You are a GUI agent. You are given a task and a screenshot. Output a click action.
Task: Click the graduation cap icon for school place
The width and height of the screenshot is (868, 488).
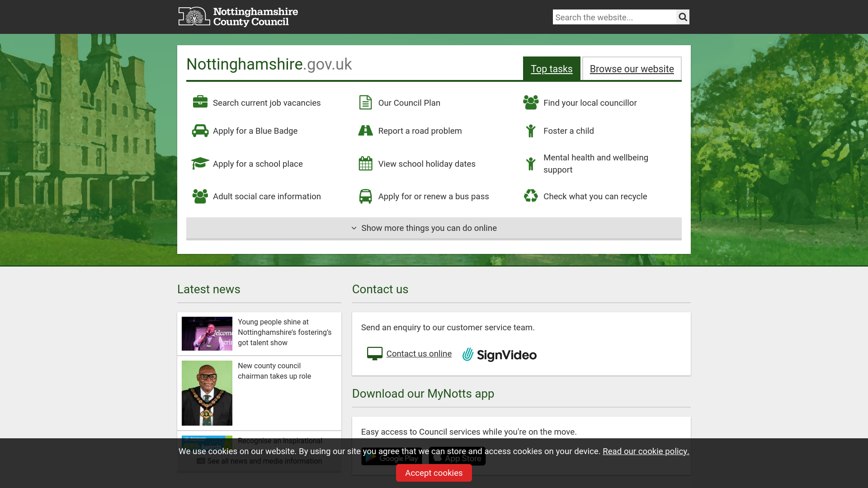click(200, 163)
